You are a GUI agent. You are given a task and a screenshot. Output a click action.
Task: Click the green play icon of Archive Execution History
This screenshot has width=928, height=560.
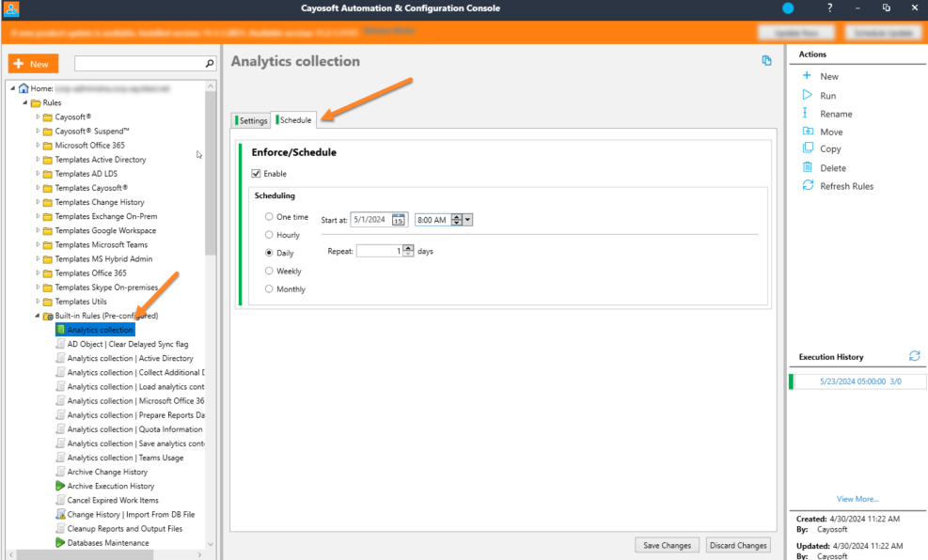pos(60,486)
